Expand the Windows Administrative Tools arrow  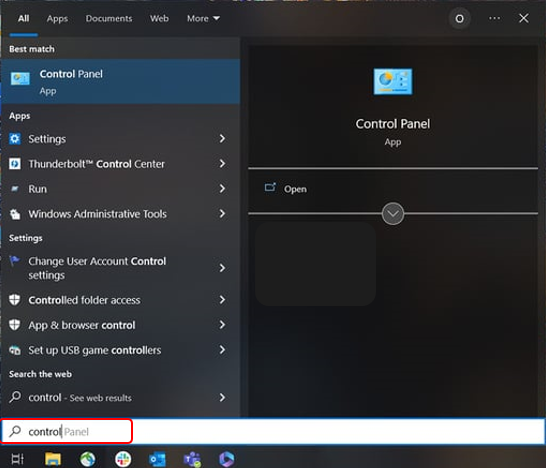(x=222, y=214)
